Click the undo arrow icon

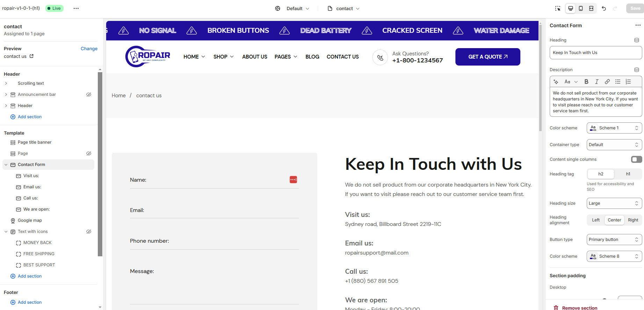pyautogui.click(x=604, y=8)
